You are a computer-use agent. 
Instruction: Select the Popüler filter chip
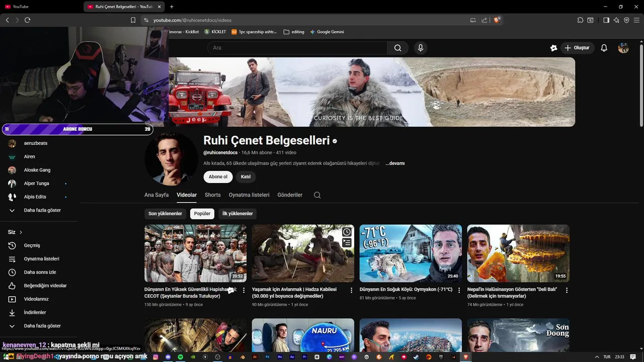[202, 214]
